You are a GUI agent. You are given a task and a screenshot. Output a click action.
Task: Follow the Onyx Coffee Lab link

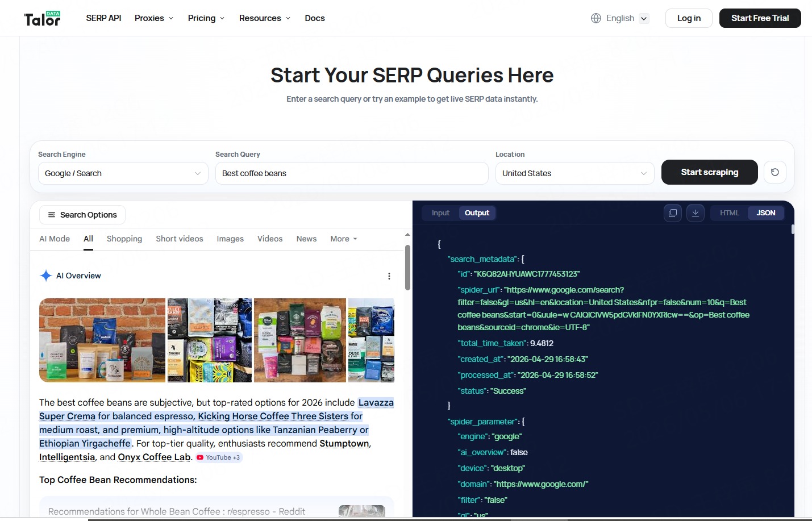[x=154, y=457]
